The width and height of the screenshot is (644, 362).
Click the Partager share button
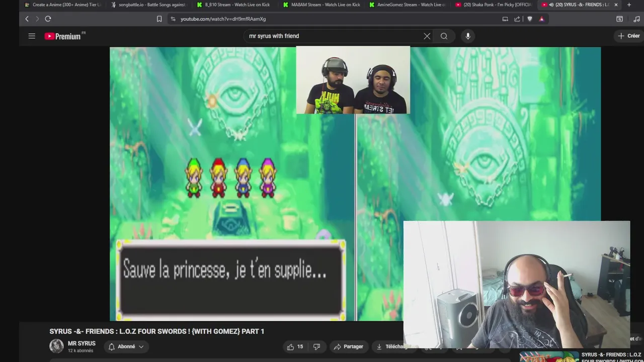(x=348, y=346)
